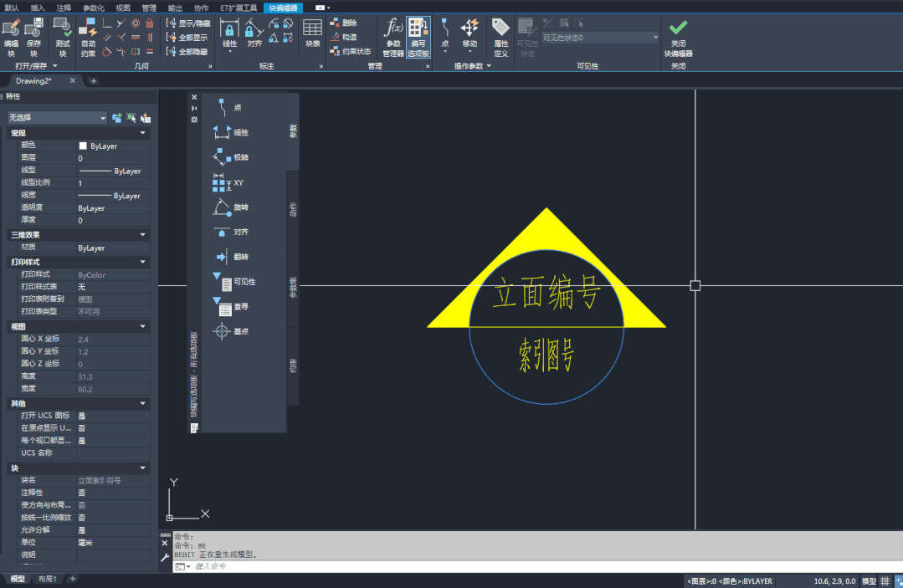903x588 pixels.
Task: Expand the 打开/保存 panel arrow
Action: click(54, 66)
